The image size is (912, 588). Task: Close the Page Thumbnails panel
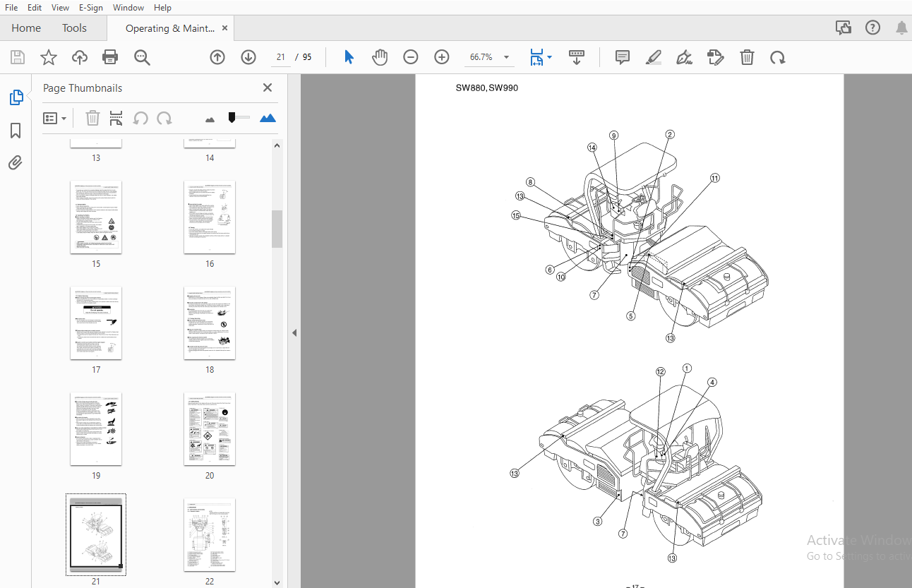pyautogui.click(x=268, y=88)
